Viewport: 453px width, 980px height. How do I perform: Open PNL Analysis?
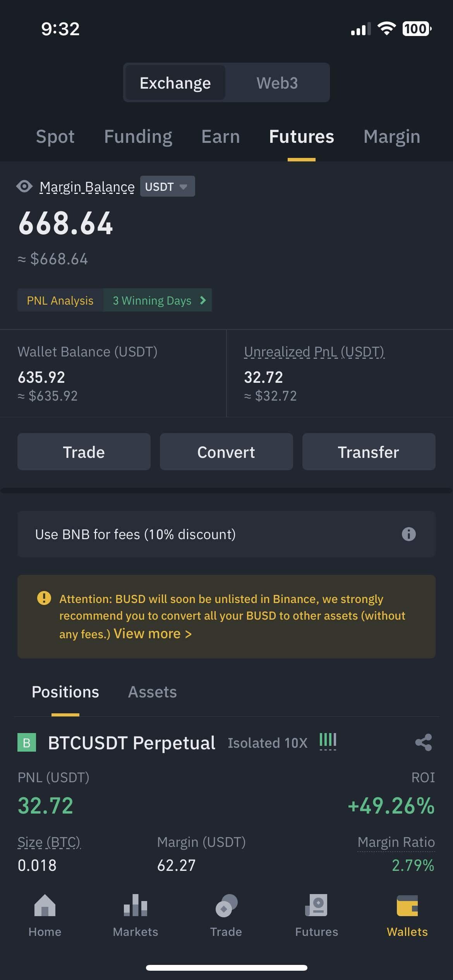[x=60, y=300]
